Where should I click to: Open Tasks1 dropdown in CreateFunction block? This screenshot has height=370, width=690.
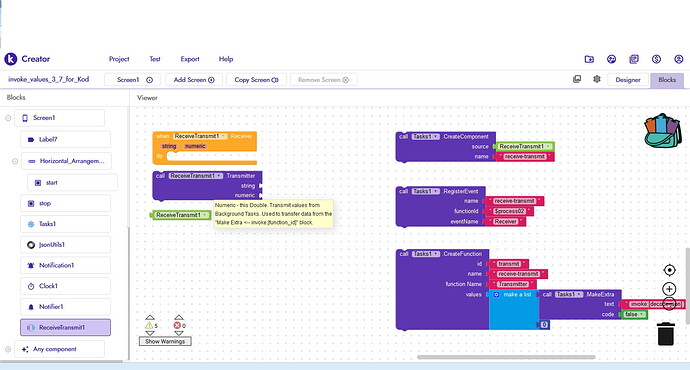pyautogui.click(x=425, y=254)
